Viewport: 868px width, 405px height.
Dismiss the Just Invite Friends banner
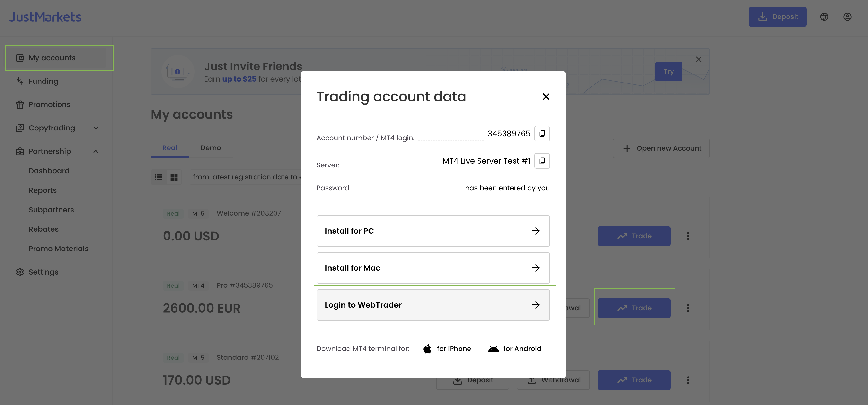pyautogui.click(x=699, y=59)
